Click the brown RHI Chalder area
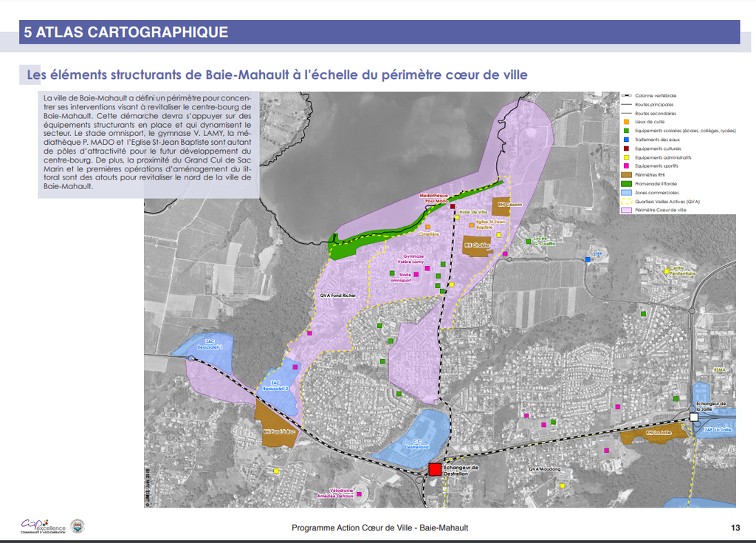This screenshot has width=756, height=543. pyautogui.click(x=478, y=247)
